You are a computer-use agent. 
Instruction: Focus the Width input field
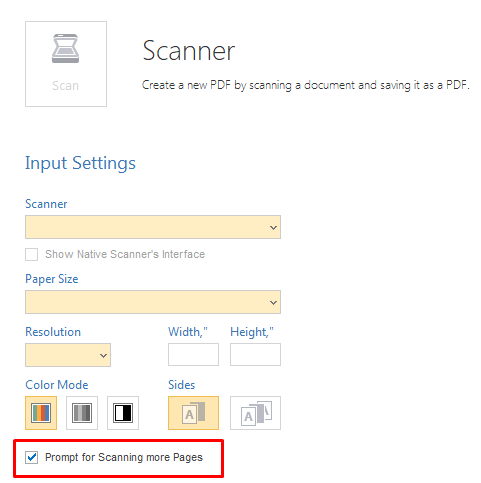[193, 354]
